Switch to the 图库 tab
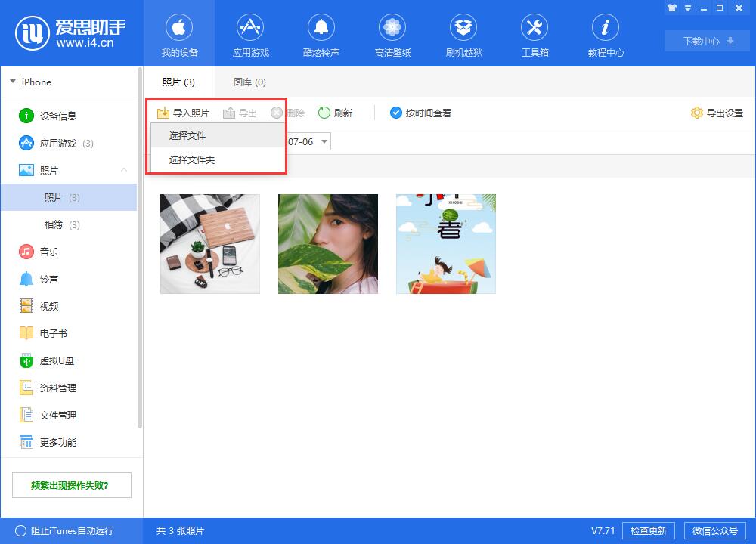Image resolution: width=756 pixels, height=544 pixels. [249, 82]
